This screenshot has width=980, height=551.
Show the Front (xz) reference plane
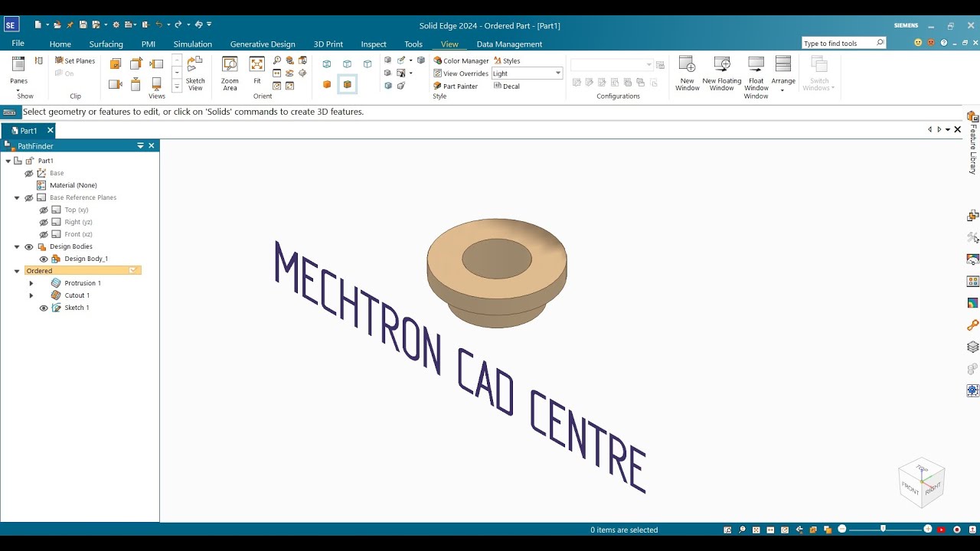[x=44, y=234]
